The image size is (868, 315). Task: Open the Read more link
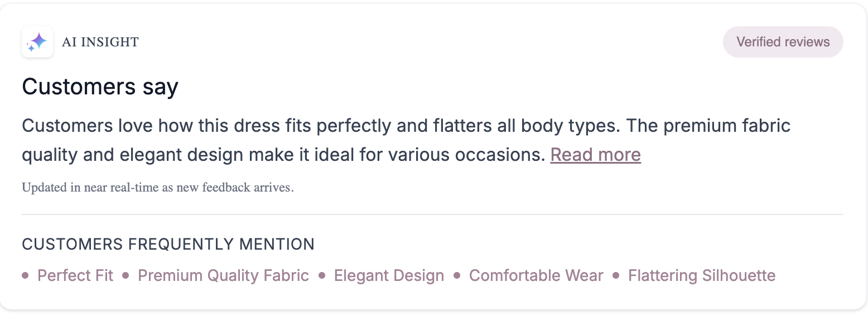[x=595, y=154]
